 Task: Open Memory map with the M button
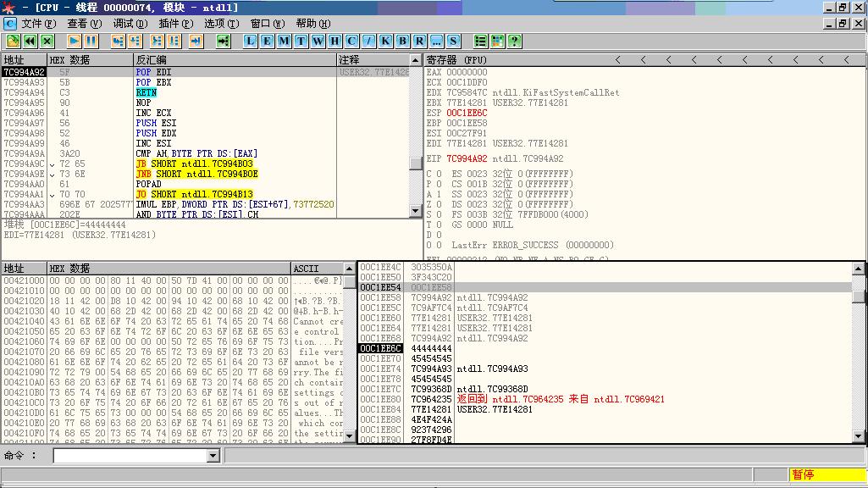pos(285,41)
